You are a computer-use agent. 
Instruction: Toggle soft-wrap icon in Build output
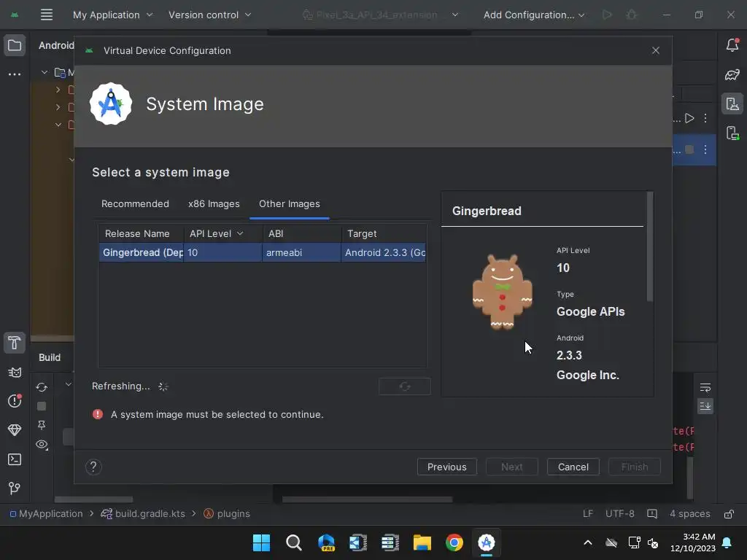point(705,388)
